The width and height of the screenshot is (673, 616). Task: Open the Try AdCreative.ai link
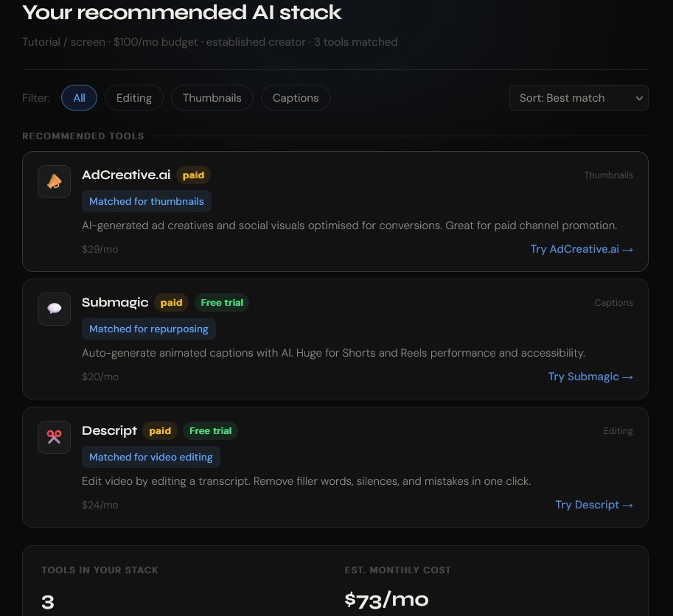582,249
